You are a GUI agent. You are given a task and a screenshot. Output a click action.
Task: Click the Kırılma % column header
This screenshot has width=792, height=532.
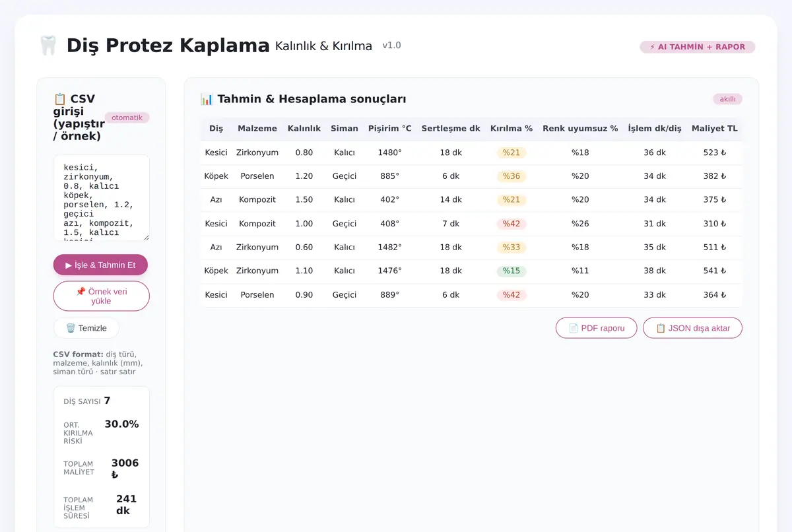[x=511, y=129]
